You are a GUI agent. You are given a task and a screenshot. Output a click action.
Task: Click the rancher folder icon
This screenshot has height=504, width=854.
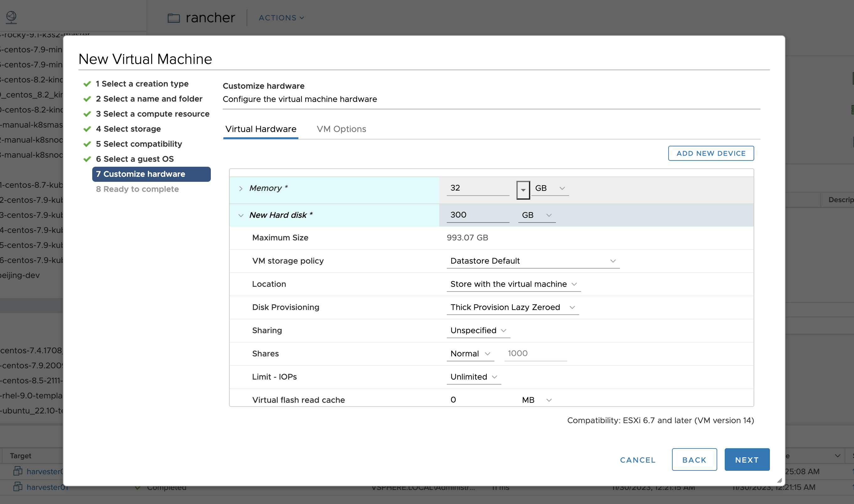point(173,18)
